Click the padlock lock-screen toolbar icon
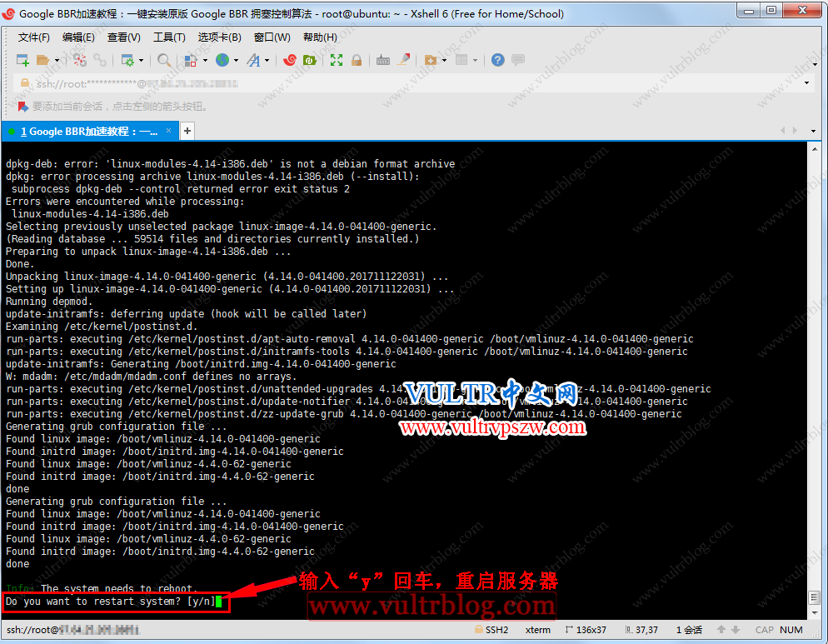Image resolution: width=828 pixels, height=644 pixels. click(x=357, y=60)
